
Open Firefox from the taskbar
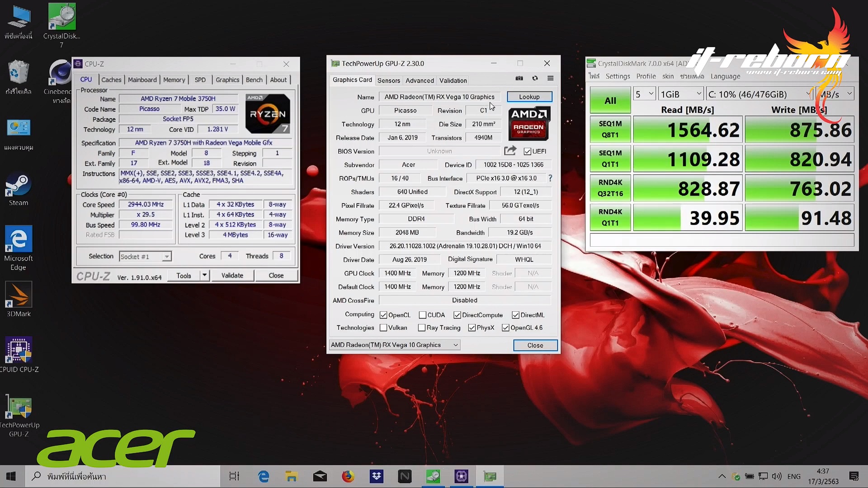(348, 476)
